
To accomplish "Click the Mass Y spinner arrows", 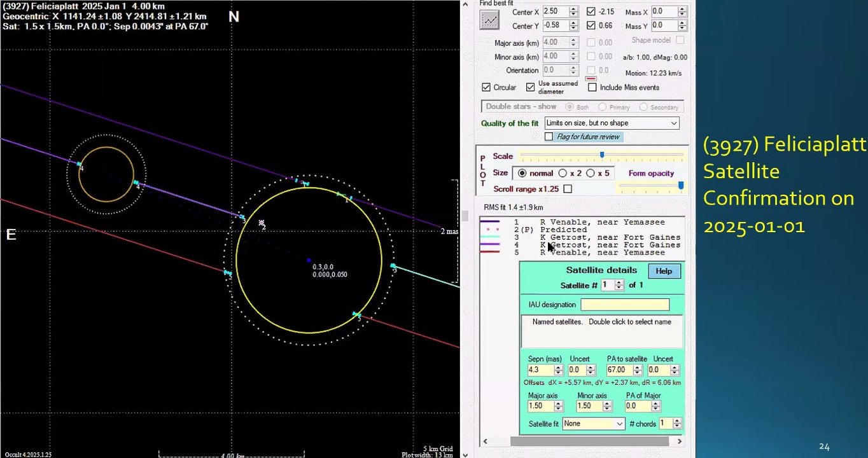I will pos(683,25).
